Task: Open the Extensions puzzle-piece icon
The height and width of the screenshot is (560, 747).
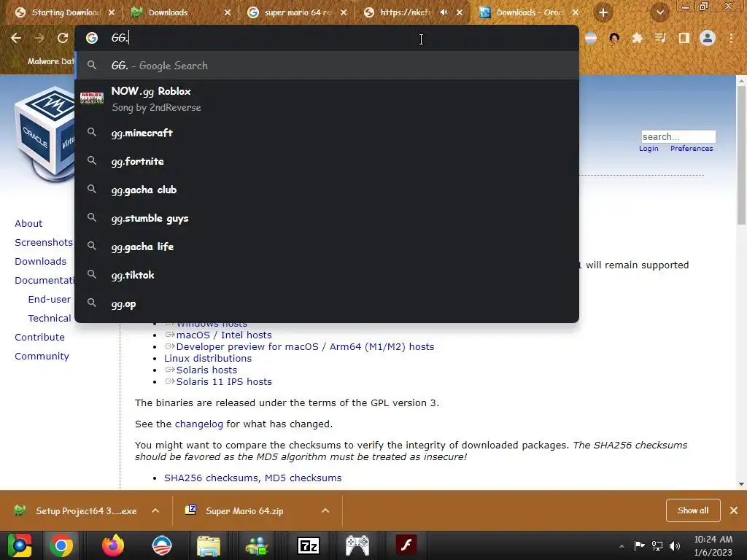Action: tap(637, 38)
